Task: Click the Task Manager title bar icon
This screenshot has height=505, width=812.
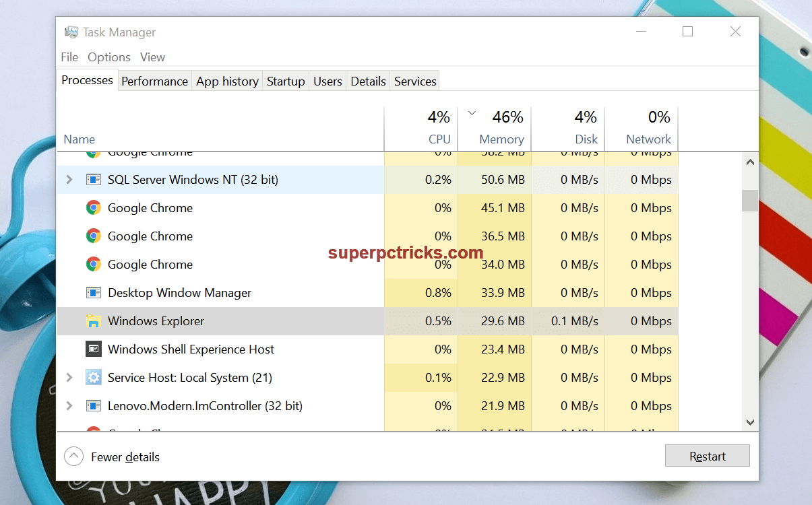Action: 71,31
